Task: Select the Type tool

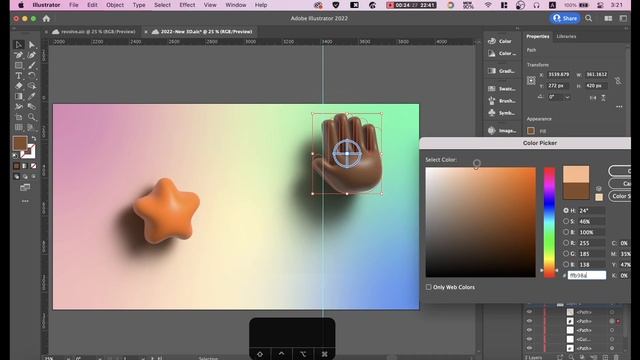Action: click(19, 76)
